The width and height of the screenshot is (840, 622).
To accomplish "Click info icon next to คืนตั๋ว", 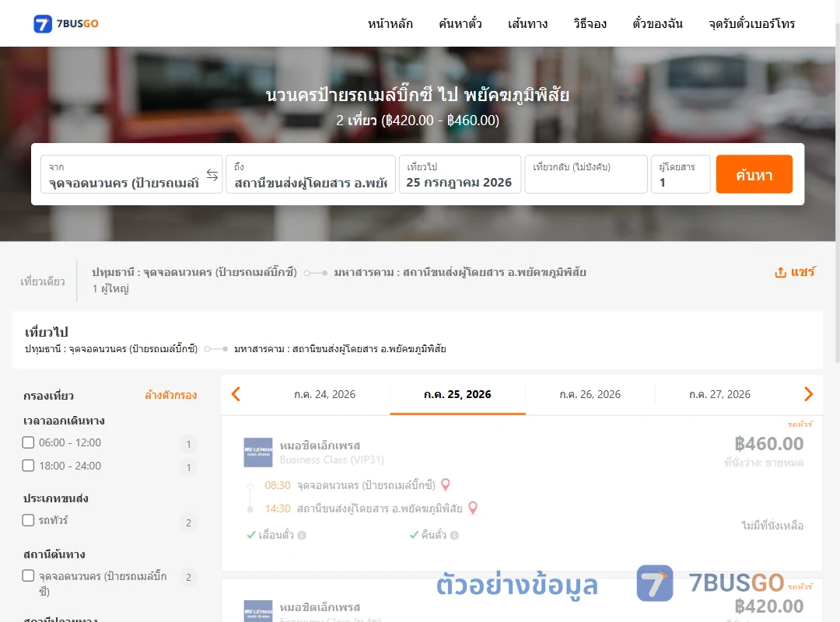I will [454, 535].
